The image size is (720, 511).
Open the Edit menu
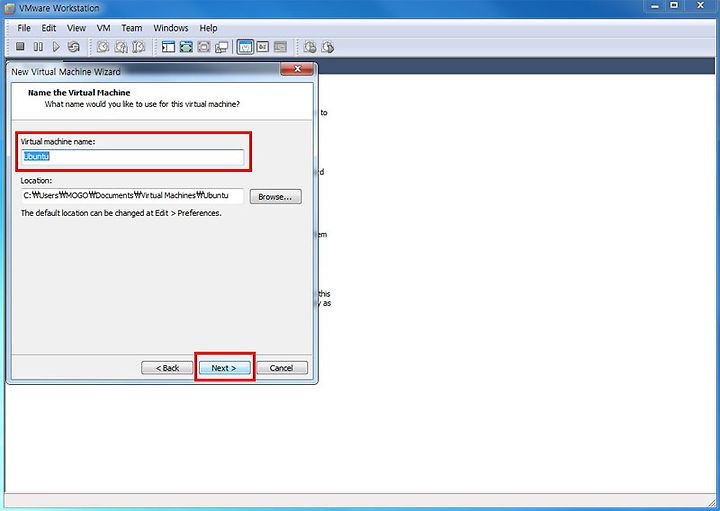click(49, 28)
